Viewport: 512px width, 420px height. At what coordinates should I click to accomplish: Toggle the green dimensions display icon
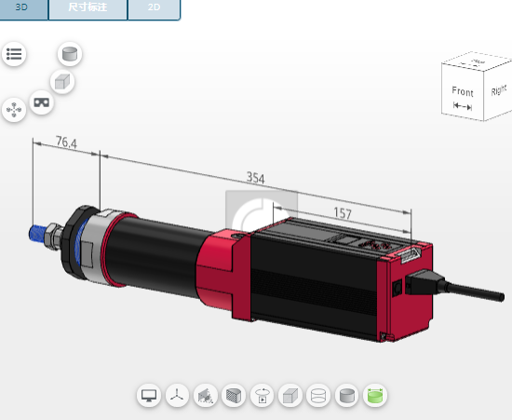coord(375,396)
